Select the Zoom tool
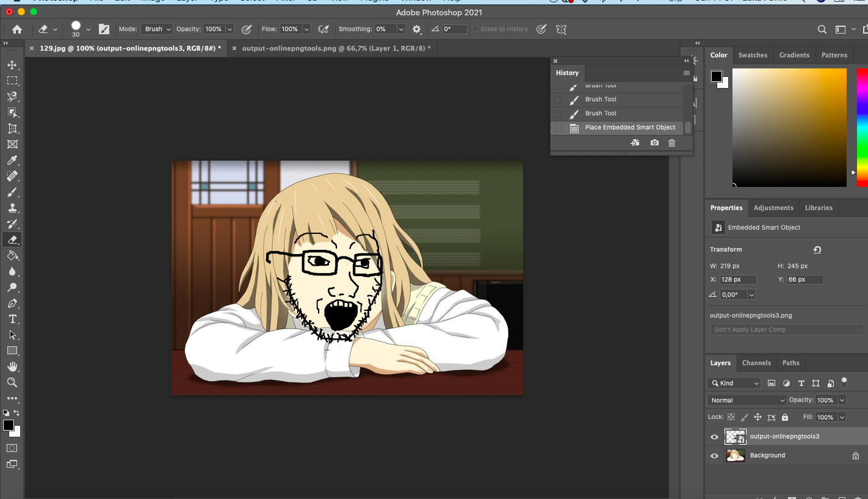The height and width of the screenshot is (499, 868). pos(12,382)
